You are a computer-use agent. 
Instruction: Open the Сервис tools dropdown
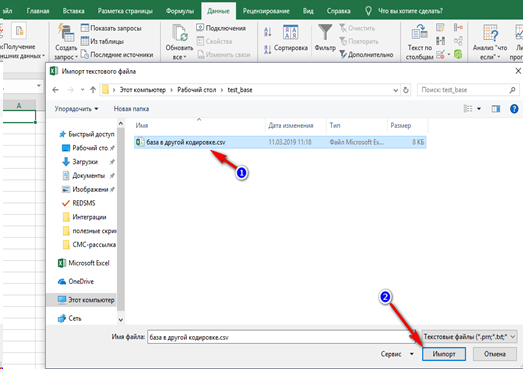pos(397,354)
